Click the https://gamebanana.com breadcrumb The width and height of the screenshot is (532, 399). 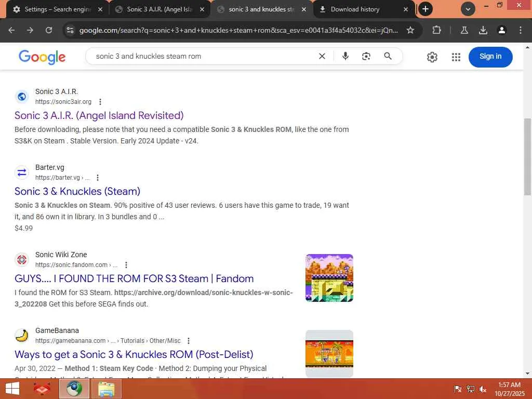(x=108, y=341)
